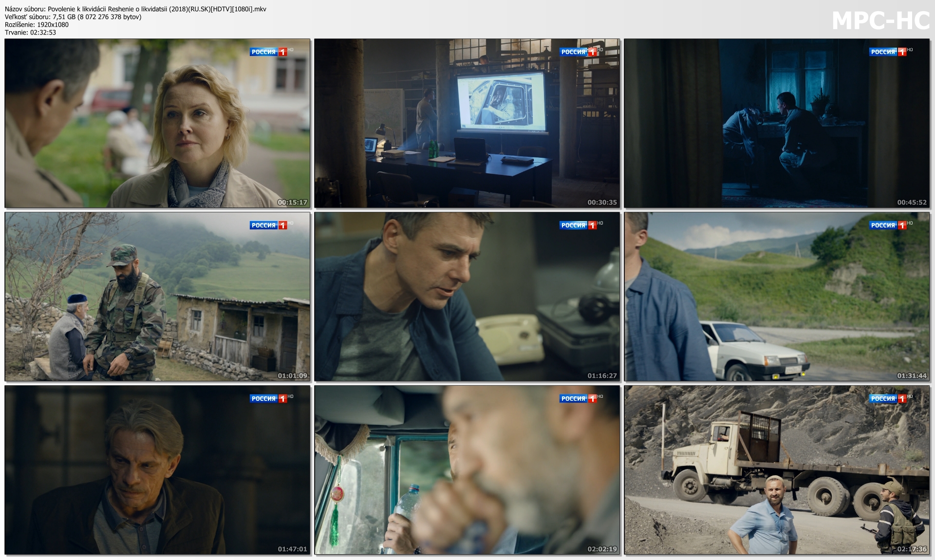Click Россия 1 logo in projector-screen thumbnail

click(578, 52)
